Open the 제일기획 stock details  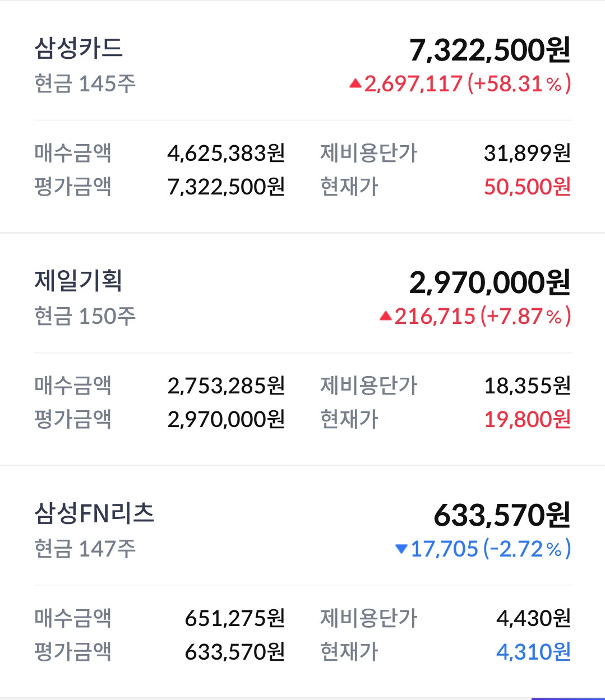[x=78, y=281]
